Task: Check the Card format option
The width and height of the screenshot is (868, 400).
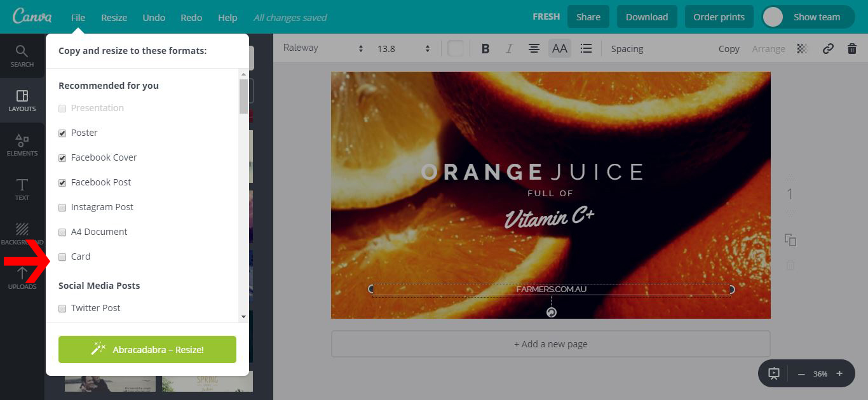Action: click(62, 257)
